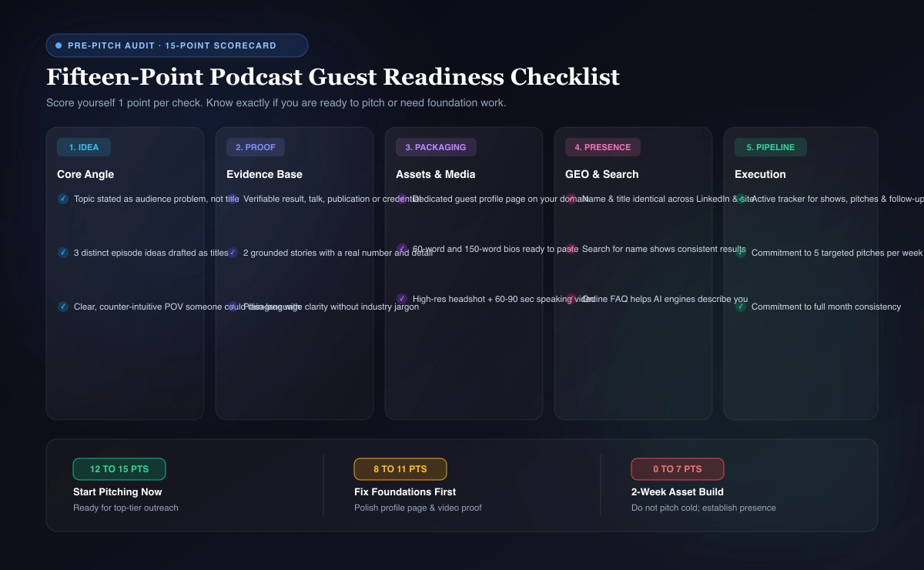
Task: Tick the 'Online FAQ helps AI engines' checkmark
Action: tap(571, 299)
